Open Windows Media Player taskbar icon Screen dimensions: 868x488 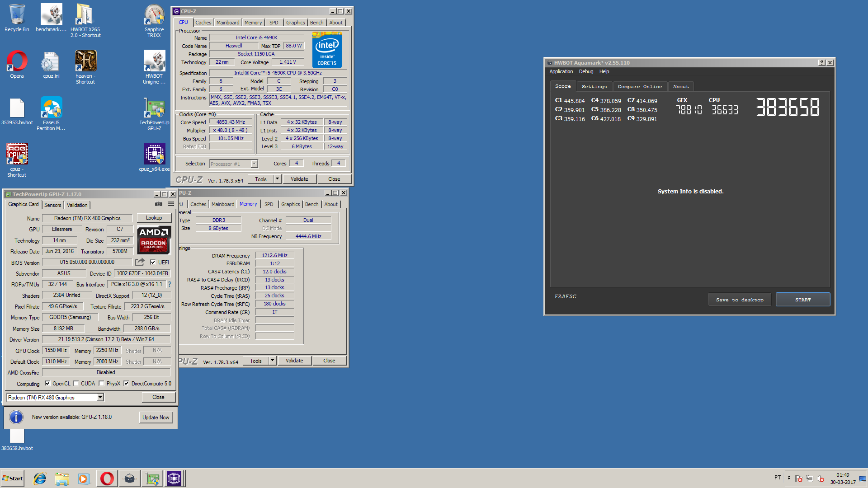point(84,479)
